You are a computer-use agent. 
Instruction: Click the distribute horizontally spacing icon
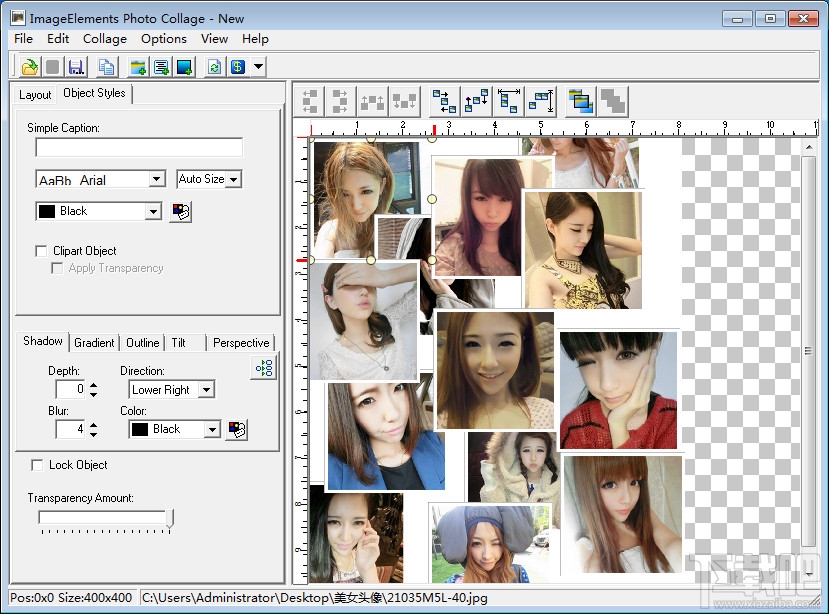pyautogui.click(x=476, y=101)
